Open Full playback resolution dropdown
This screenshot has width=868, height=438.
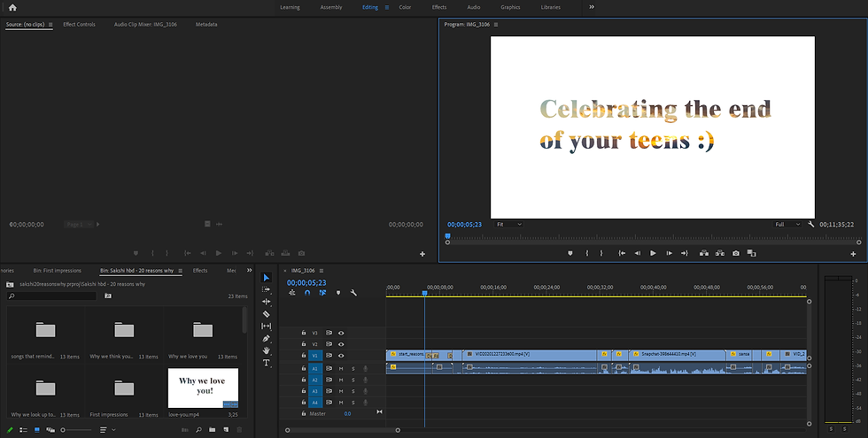[787, 225]
